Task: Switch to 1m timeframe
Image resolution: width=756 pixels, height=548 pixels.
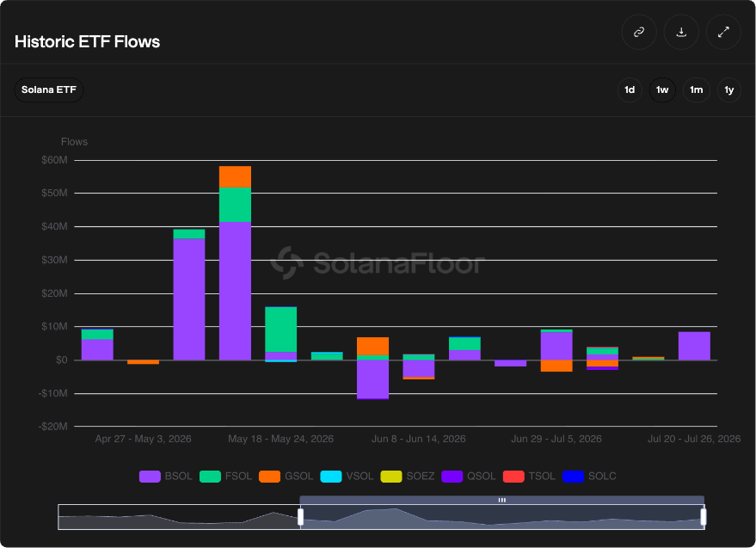Action: (696, 90)
